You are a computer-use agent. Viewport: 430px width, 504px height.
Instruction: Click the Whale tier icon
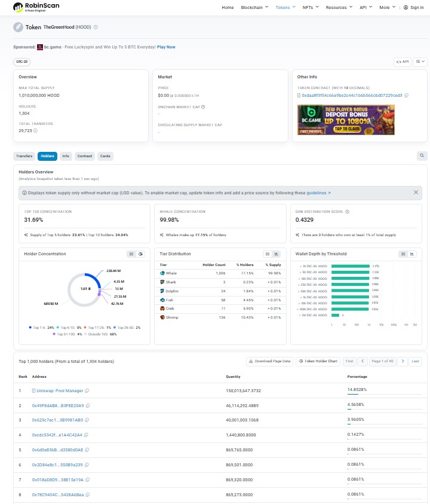tap(162, 273)
